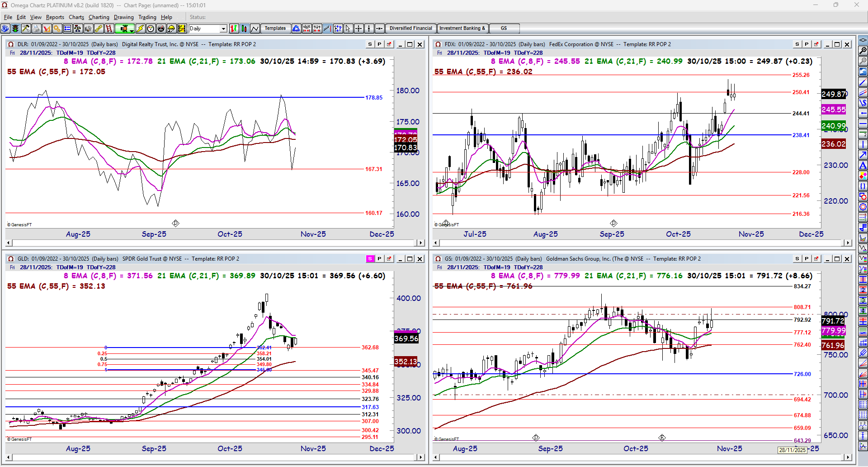Toggle the P button on GS chart

807,259
